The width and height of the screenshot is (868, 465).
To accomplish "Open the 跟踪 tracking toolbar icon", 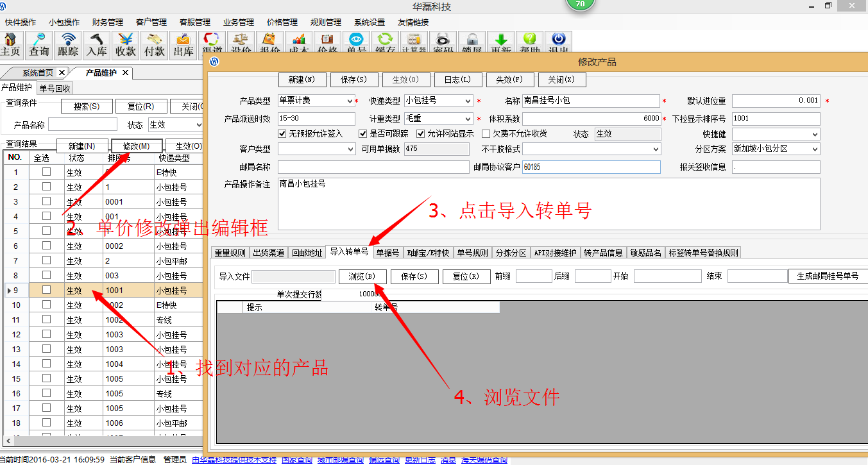I will (x=68, y=44).
